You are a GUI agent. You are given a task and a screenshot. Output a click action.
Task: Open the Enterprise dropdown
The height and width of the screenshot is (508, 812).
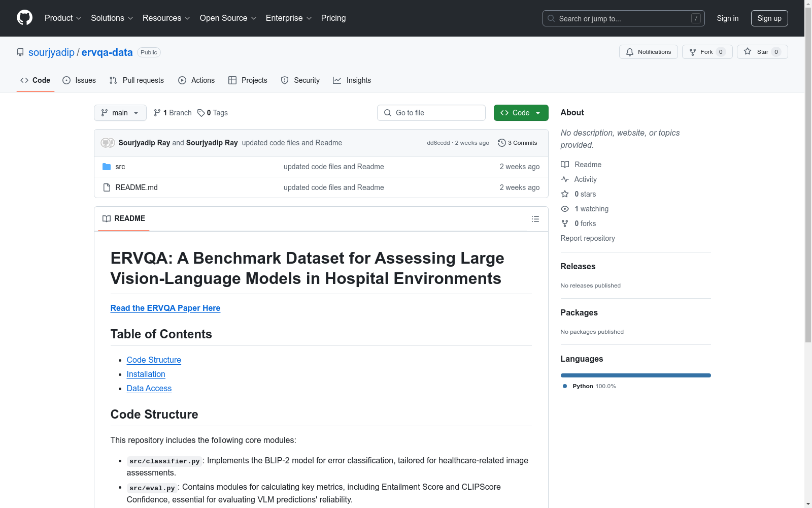pos(289,18)
